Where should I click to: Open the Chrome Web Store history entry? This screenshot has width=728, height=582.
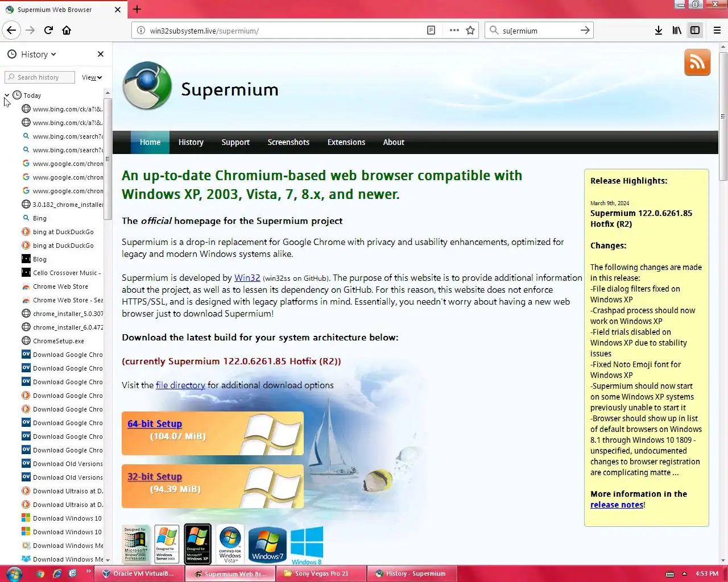click(x=61, y=286)
